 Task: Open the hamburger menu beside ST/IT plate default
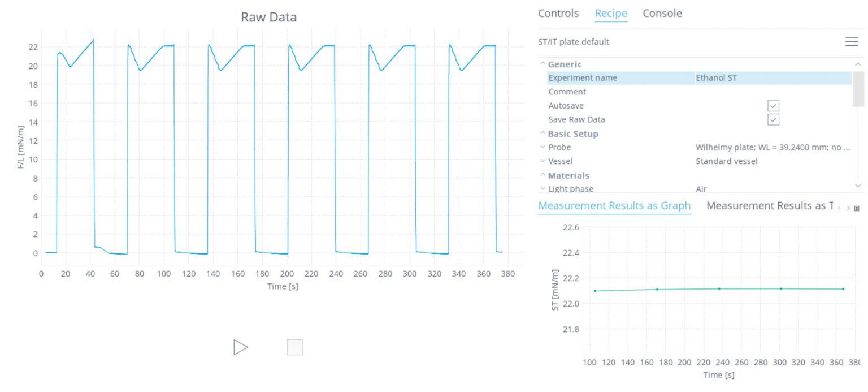[852, 41]
